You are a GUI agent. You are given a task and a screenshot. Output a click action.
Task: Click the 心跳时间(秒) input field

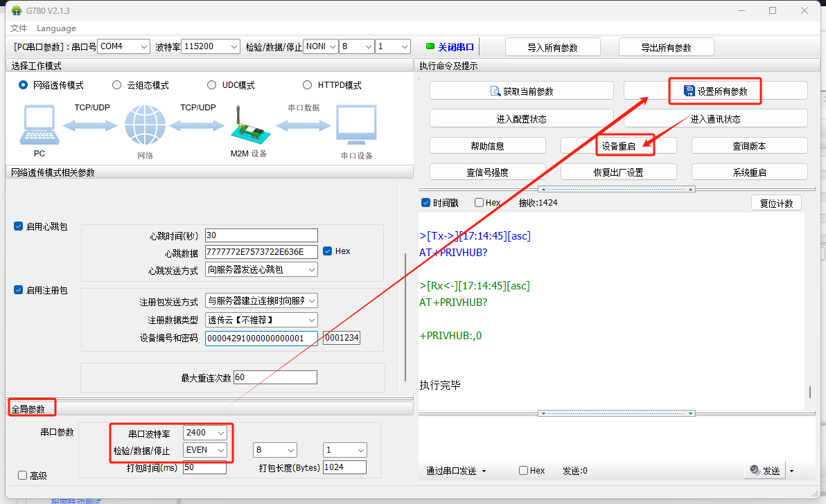click(261, 235)
